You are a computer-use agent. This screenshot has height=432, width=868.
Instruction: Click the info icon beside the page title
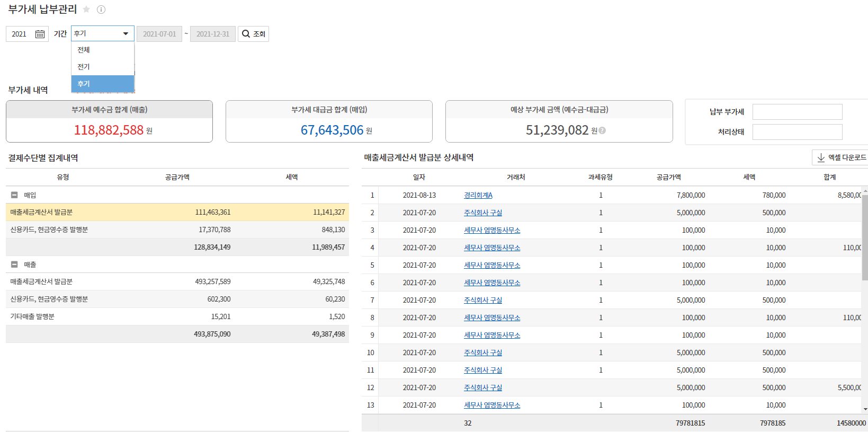point(101,10)
